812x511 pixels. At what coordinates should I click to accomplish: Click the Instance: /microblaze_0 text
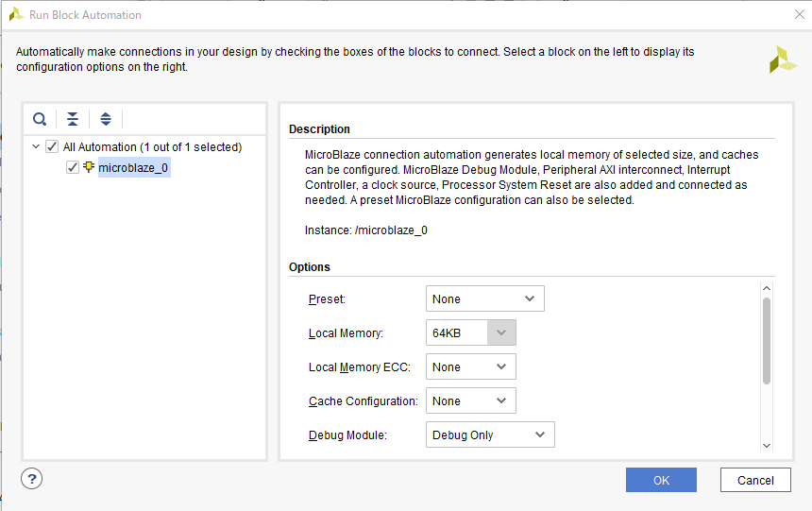366,230
